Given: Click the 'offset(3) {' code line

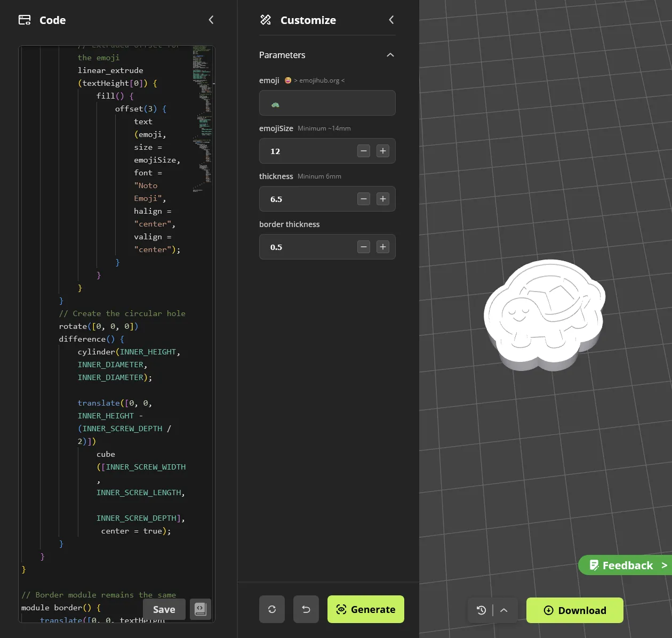Looking at the screenshot, I should [141, 109].
